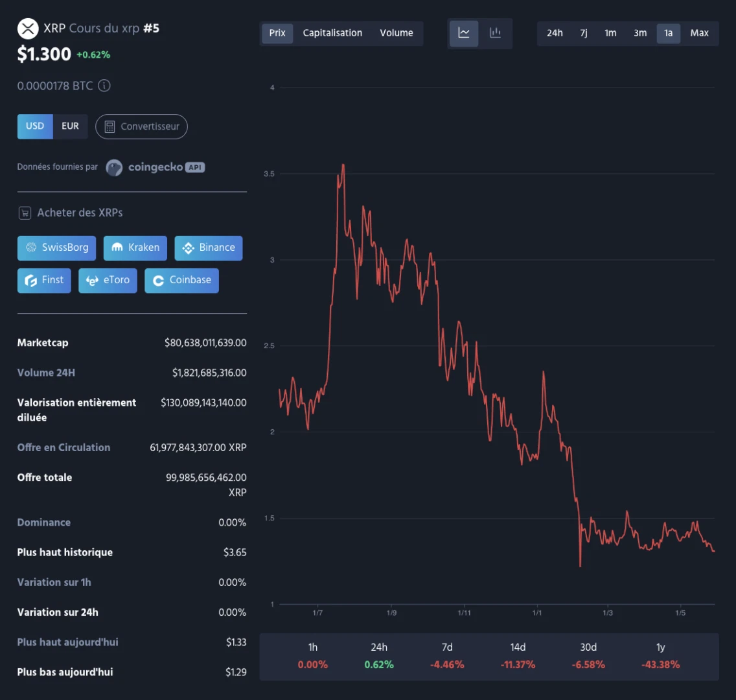Click the chart peak near 3.5
Viewport: 736px width, 700px height.
pos(343,165)
